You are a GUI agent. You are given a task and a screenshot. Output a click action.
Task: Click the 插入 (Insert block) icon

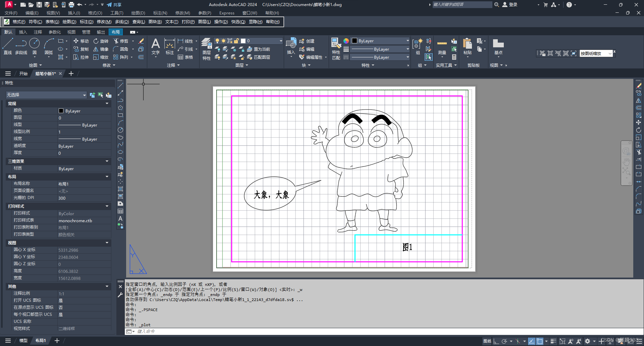pos(291,46)
